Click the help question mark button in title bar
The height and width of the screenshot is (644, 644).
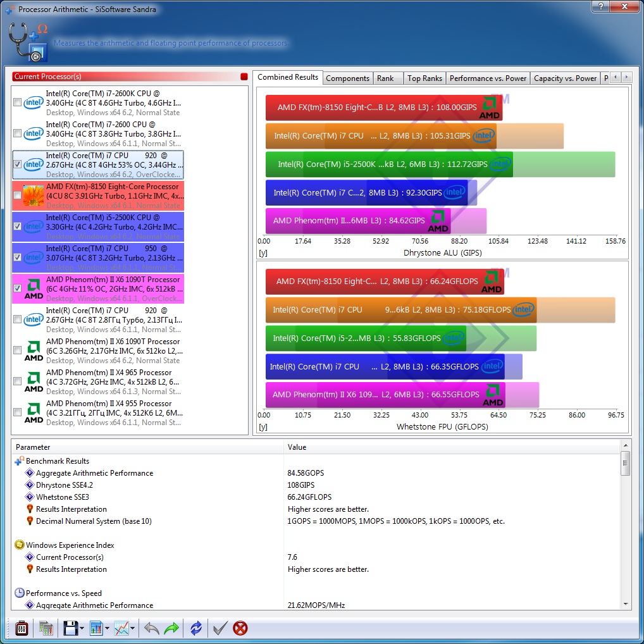coord(601,6)
